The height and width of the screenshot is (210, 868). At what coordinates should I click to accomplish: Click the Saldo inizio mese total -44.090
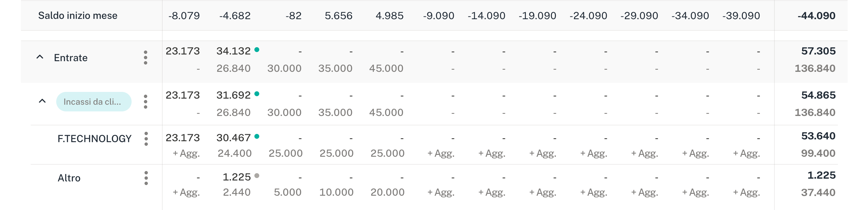(816, 16)
